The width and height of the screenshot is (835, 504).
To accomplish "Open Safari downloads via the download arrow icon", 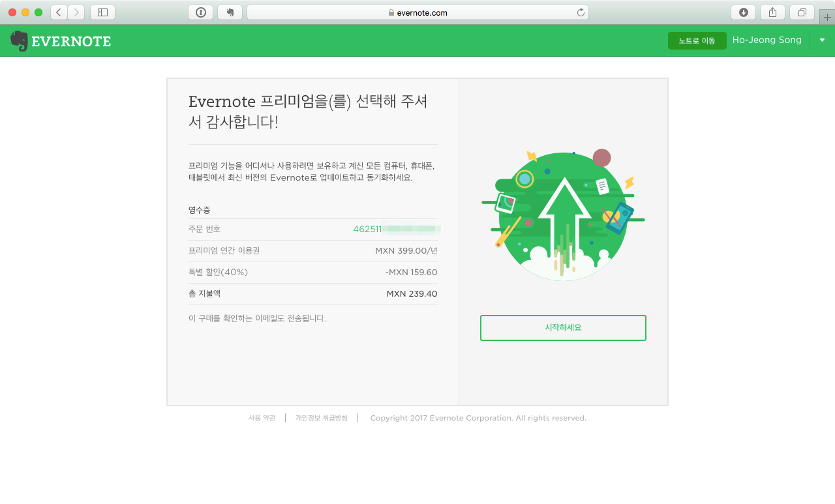I will [743, 12].
